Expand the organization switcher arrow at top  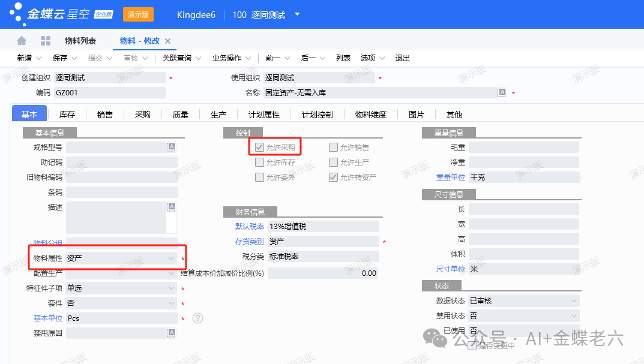tap(297, 14)
